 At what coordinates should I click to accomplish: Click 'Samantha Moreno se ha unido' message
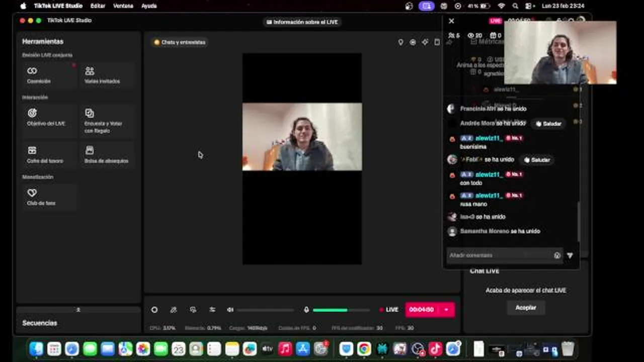(500, 231)
